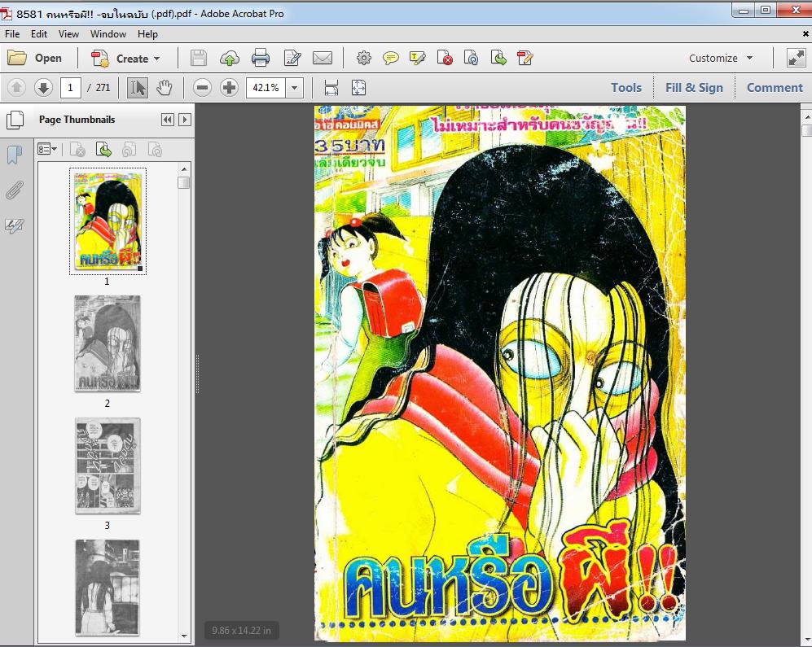Zoom out with minus button

pos(202,87)
